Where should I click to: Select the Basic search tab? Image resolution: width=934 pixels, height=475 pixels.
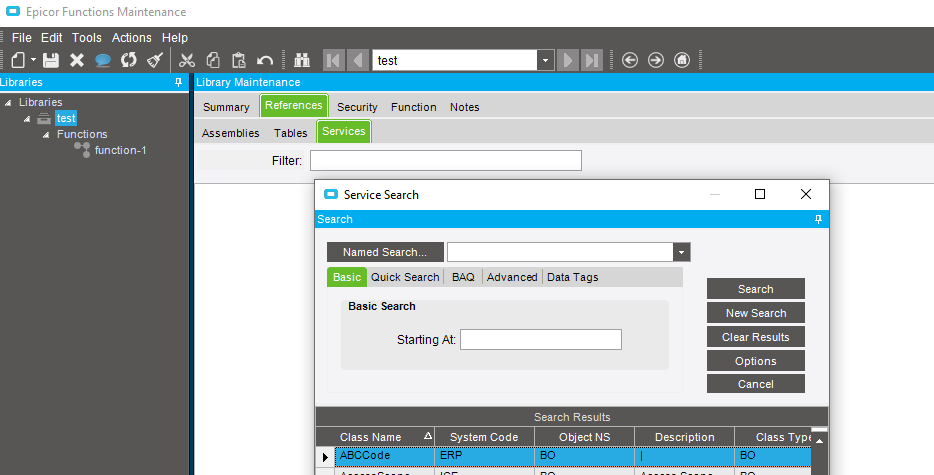point(347,277)
